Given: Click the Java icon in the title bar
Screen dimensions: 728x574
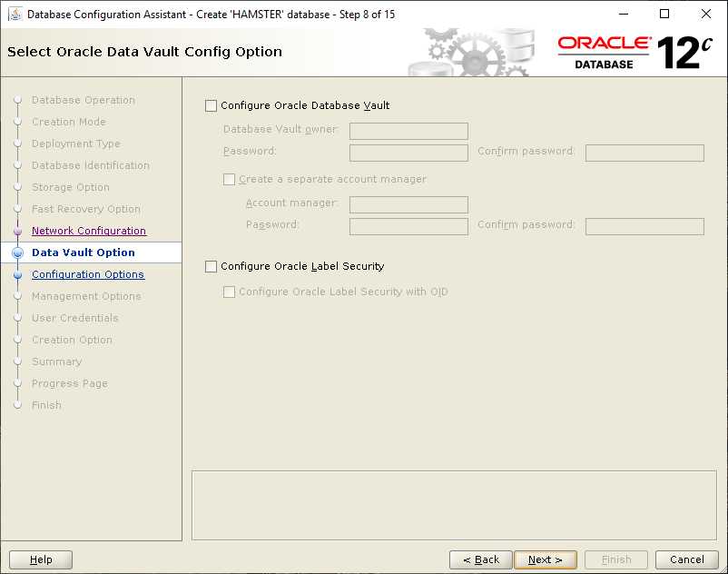Looking at the screenshot, I should pyautogui.click(x=15, y=14).
